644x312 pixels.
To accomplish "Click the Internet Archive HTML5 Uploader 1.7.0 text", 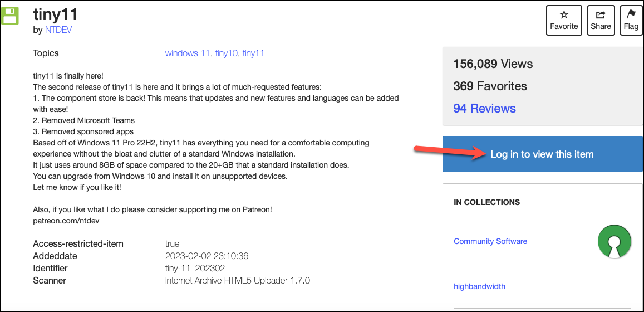I will pyautogui.click(x=237, y=281).
